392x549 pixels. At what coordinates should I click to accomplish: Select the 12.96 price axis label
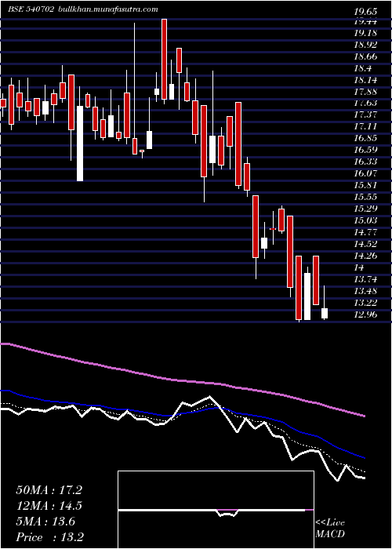pyautogui.click(x=365, y=314)
